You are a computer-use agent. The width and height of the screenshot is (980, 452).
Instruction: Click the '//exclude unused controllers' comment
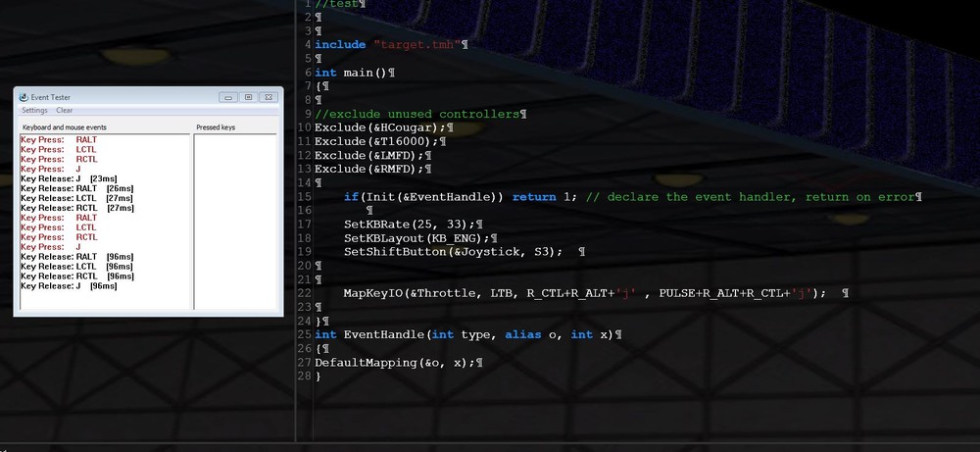pyautogui.click(x=417, y=114)
